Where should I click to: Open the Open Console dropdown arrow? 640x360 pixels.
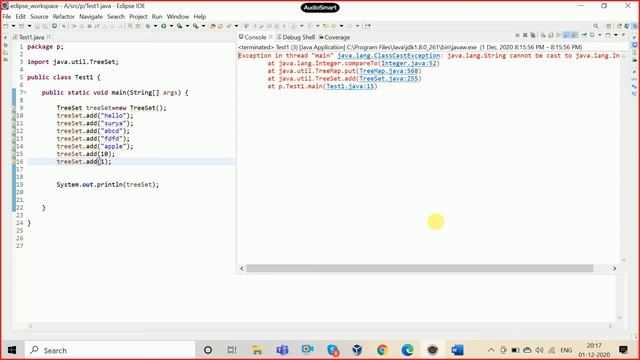tap(616, 35)
